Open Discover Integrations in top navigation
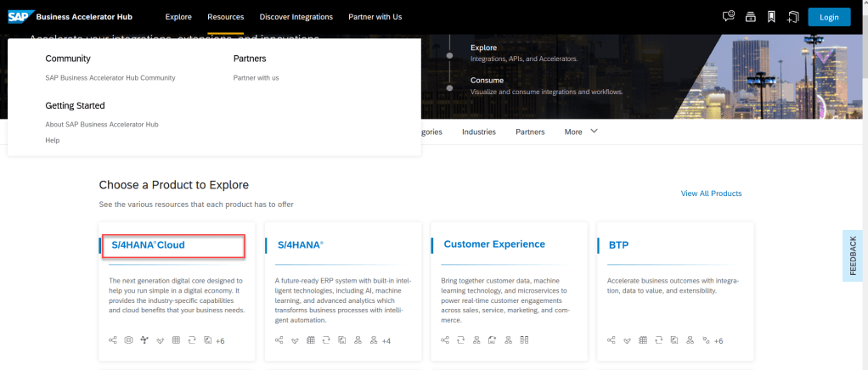The width and height of the screenshot is (868, 370). [x=296, y=17]
